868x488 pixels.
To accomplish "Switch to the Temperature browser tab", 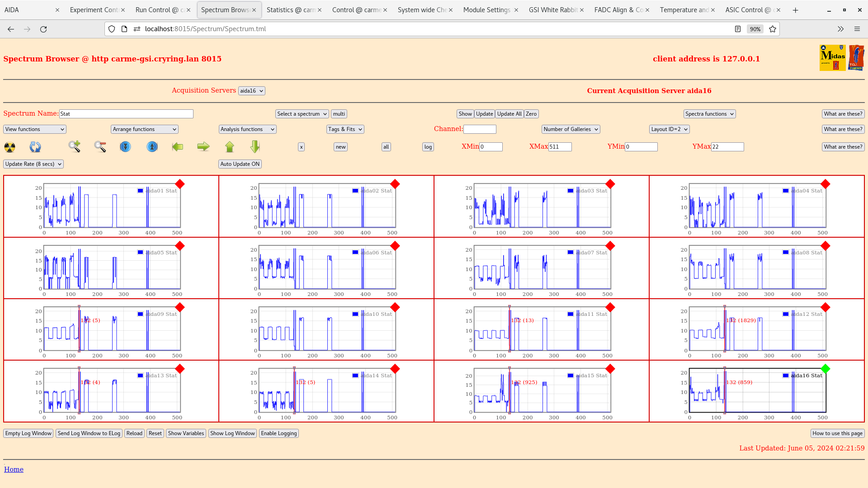I will [684, 10].
